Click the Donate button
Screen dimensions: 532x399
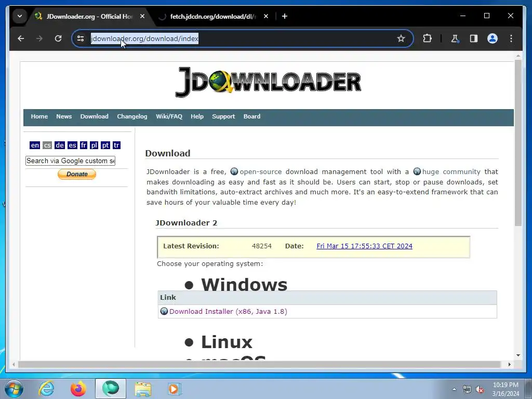coord(77,174)
